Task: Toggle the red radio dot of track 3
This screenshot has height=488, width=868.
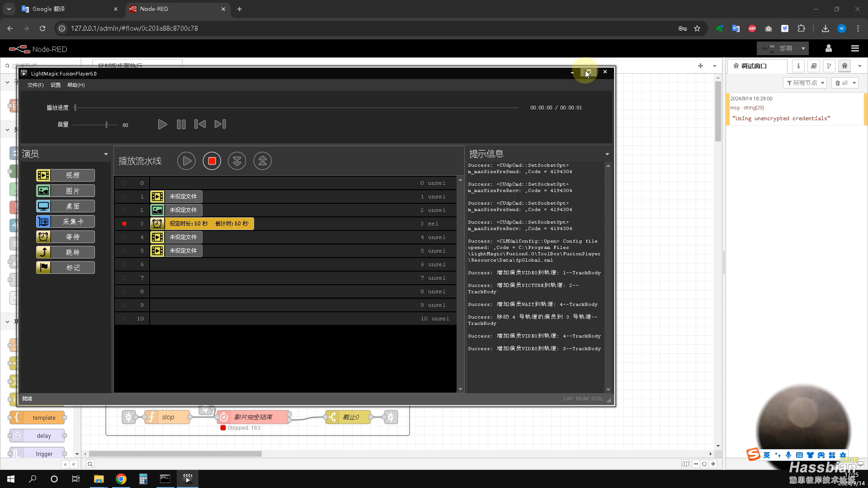Action: pyautogui.click(x=124, y=224)
